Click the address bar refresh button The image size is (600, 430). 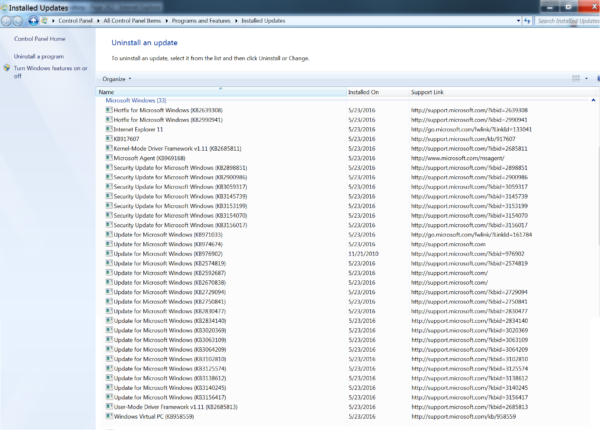[527, 21]
